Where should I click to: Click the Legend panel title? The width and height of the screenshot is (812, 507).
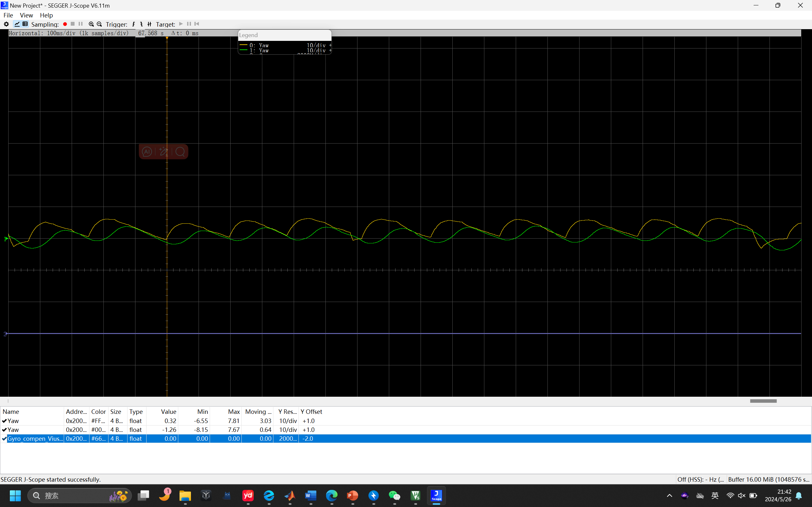tap(249, 35)
